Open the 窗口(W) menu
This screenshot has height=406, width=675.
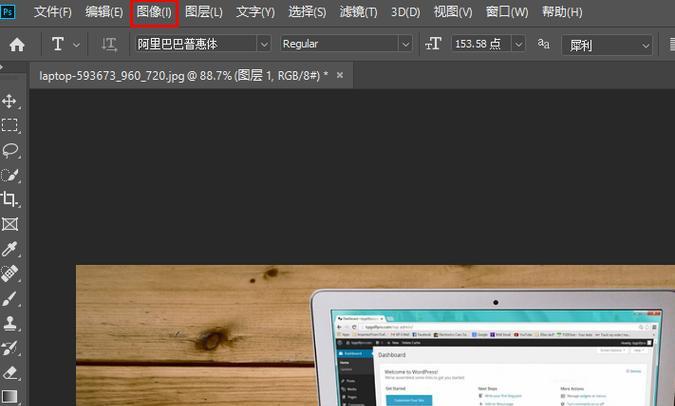click(507, 12)
